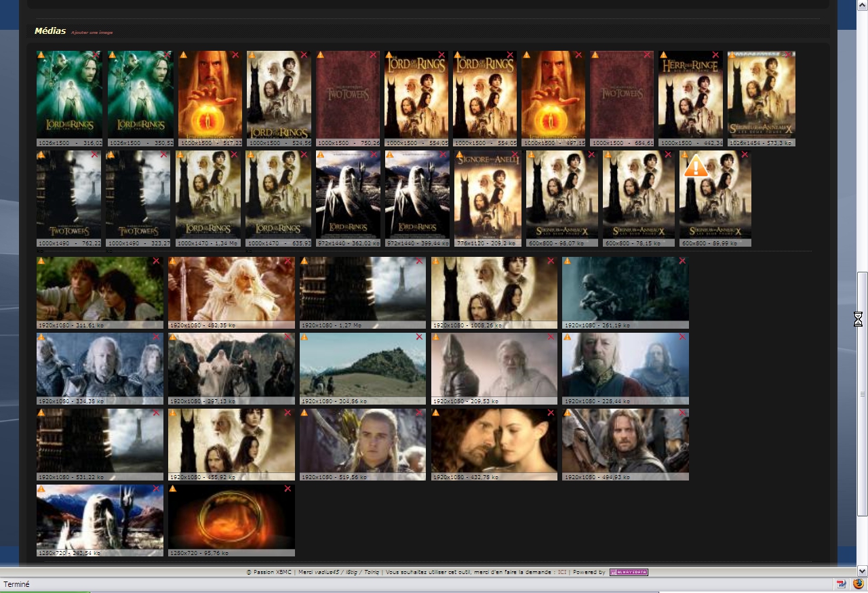Delete the 972x1440 - 362,02 ko poster
The height and width of the screenshot is (593, 868).
(373, 155)
